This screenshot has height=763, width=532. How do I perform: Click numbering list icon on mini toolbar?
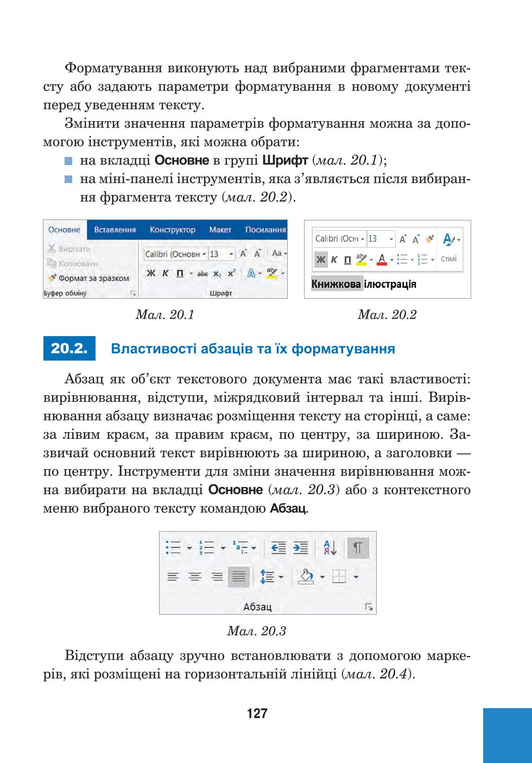423,260
